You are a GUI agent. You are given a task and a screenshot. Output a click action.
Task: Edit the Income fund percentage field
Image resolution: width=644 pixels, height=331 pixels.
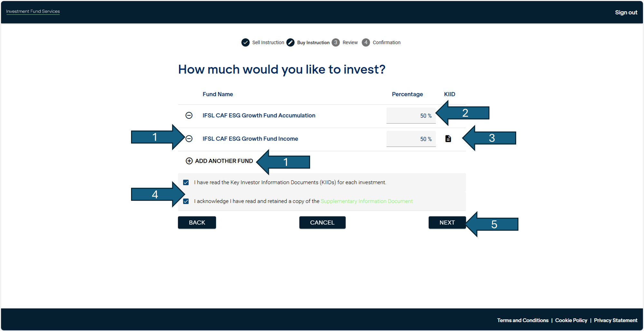(411, 139)
